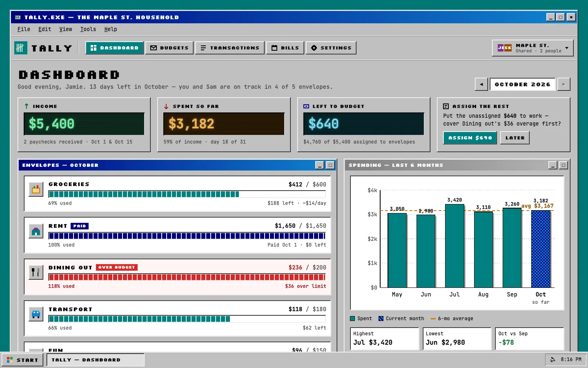This screenshot has width=588, height=368.
Task: Click the Assign $640 button
Action: tap(470, 138)
